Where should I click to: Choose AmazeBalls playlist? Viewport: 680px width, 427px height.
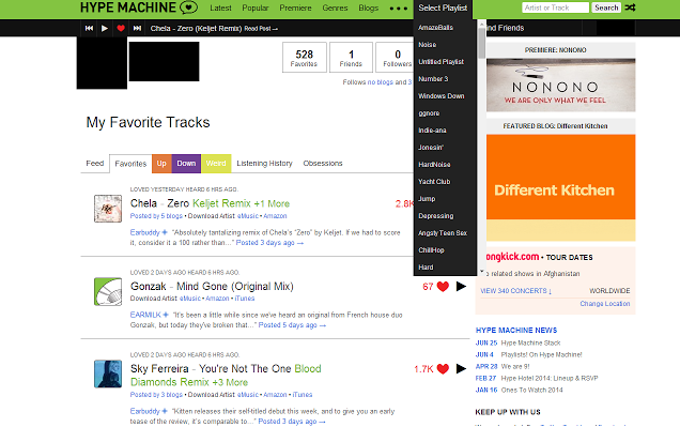[435, 27]
